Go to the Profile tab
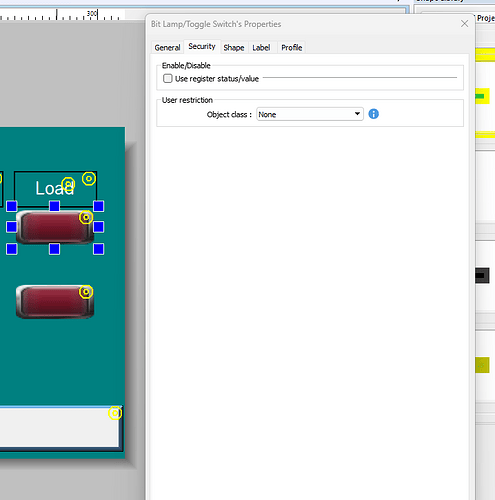 point(292,48)
